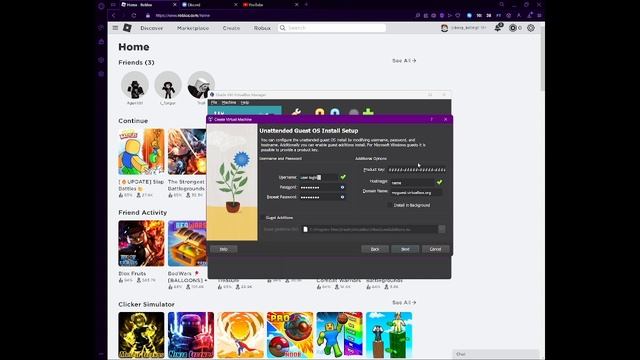Go back with the browser back arrow
Image resolution: width=640 pixels, height=360 pixels.
113,16
